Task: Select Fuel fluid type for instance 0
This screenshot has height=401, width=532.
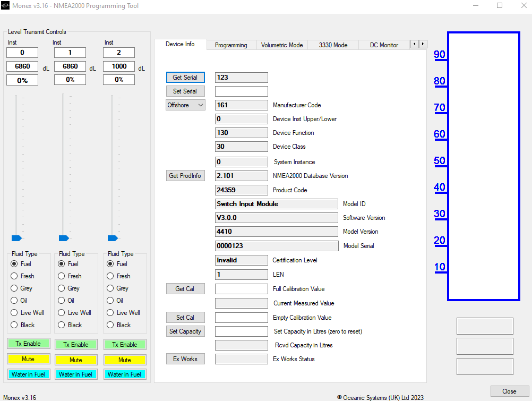Action: (21, 264)
